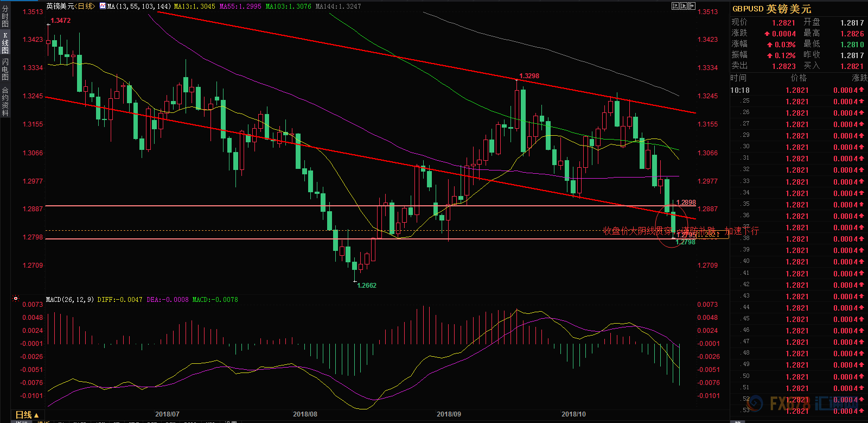Open 合约资料 sidebar tab
Image resolution: width=868 pixels, height=423 pixels.
5,102
